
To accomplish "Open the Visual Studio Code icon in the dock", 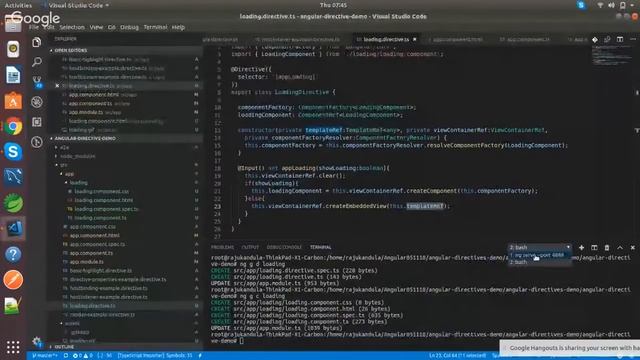I will click(13, 228).
